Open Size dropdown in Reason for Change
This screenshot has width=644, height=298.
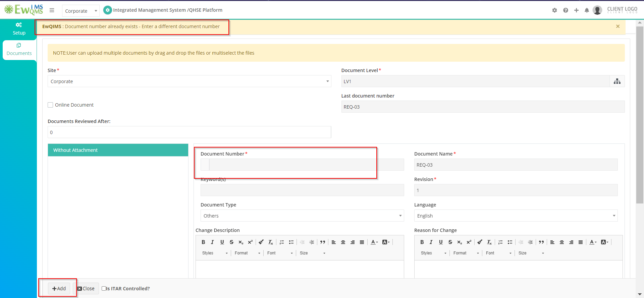pyautogui.click(x=531, y=253)
